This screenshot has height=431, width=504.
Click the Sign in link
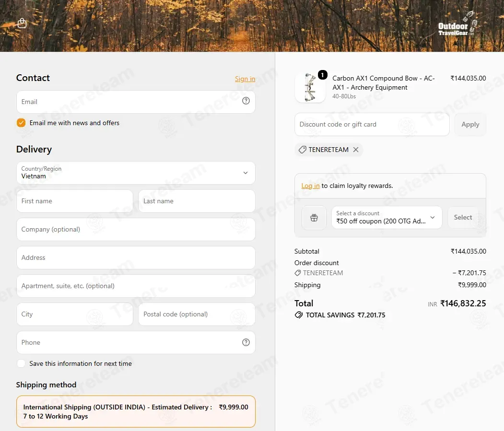[x=245, y=79]
